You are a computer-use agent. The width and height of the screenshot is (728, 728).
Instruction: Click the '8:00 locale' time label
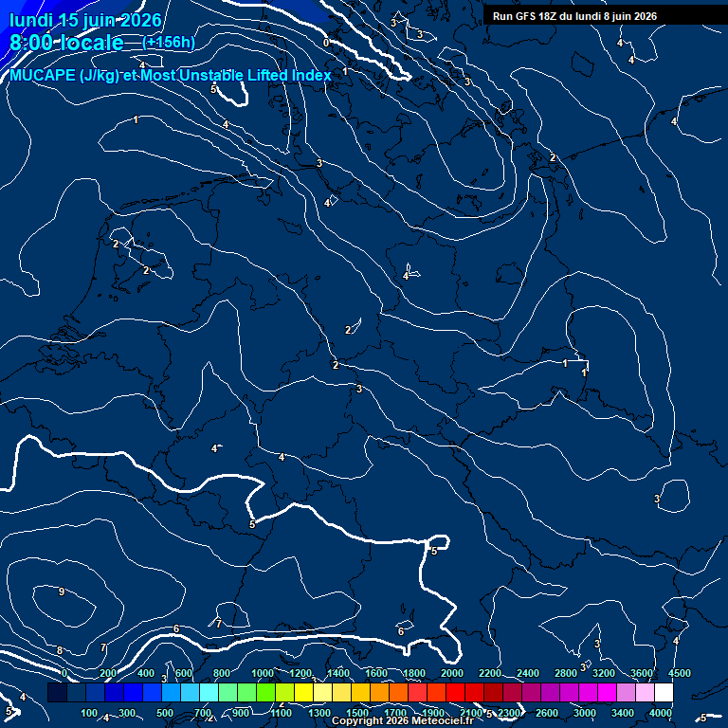coord(67,43)
